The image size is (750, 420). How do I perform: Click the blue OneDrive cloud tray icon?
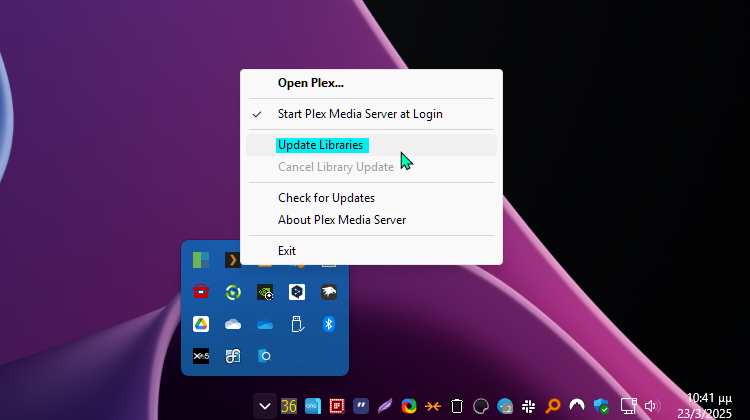click(265, 324)
